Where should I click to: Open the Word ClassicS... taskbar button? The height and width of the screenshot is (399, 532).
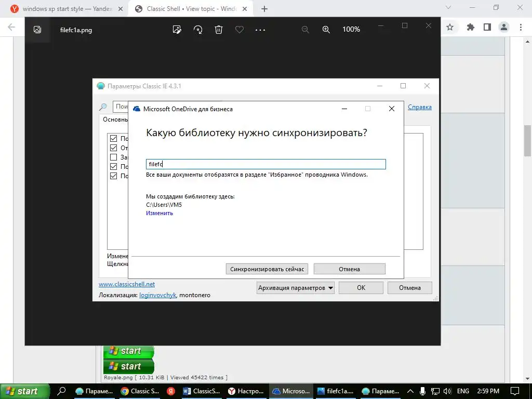coord(201,391)
